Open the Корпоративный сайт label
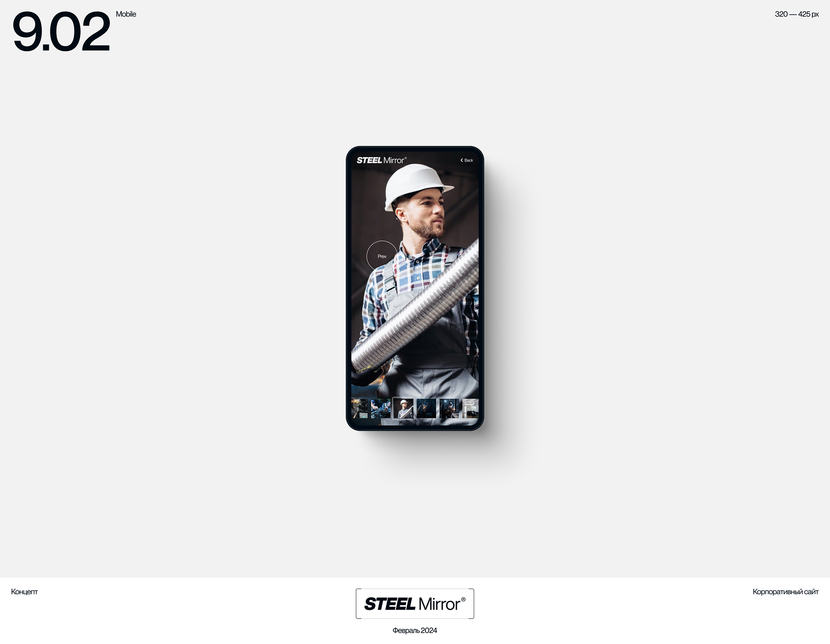Viewport: 830px width, 644px height. [x=785, y=592]
